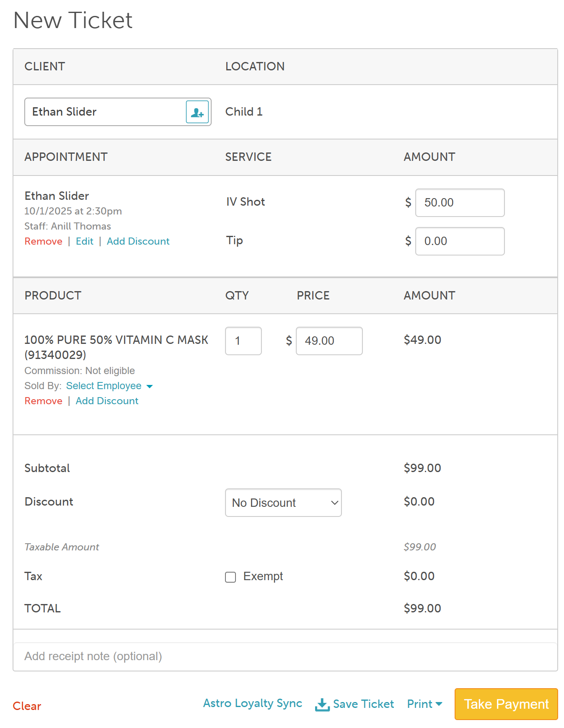Remove the Vitamin C Mask product
This screenshot has height=728, width=564.
[43, 401]
